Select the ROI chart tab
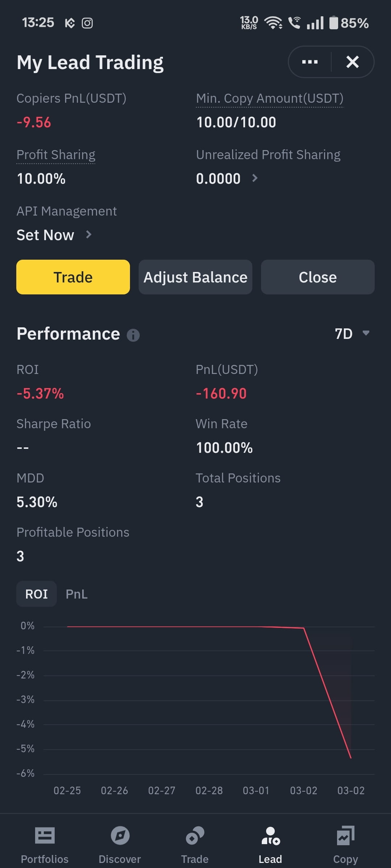The height and width of the screenshot is (868, 391). pos(37,594)
